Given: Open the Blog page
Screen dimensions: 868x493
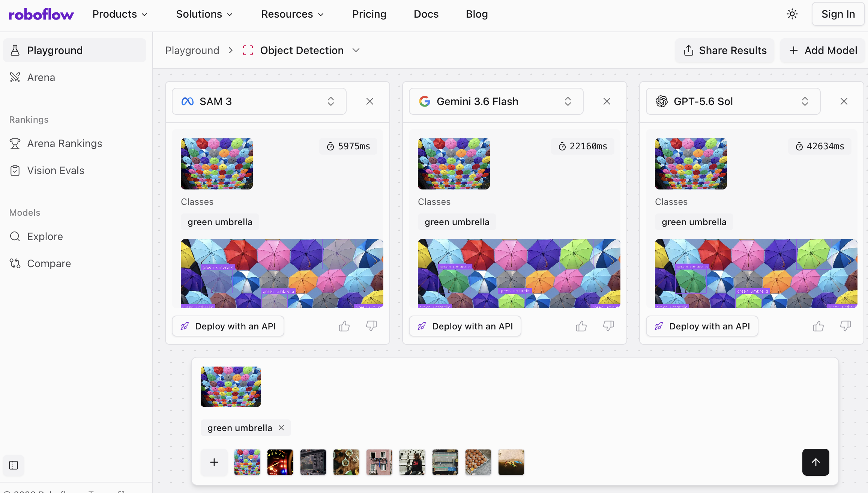Looking at the screenshot, I should pos(477,14).
